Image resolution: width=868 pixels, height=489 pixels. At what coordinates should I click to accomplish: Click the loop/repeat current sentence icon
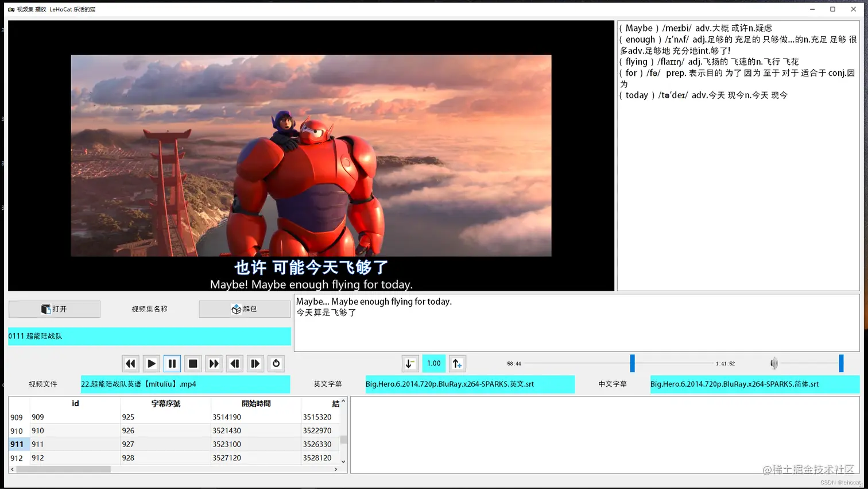276,364
